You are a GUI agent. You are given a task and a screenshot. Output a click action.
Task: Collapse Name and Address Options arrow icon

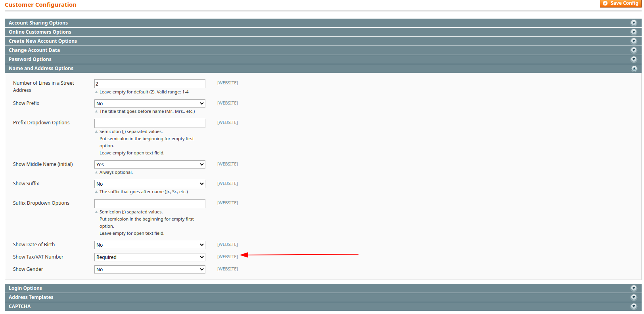pyautogui.click(x=634, y=69)
